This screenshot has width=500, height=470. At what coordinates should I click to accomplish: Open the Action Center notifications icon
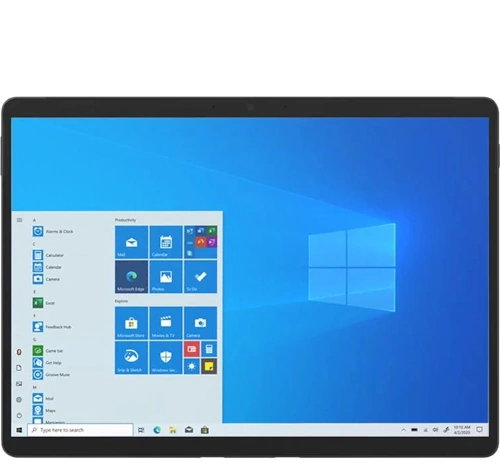pyautogui.click(x=480, y=430)
